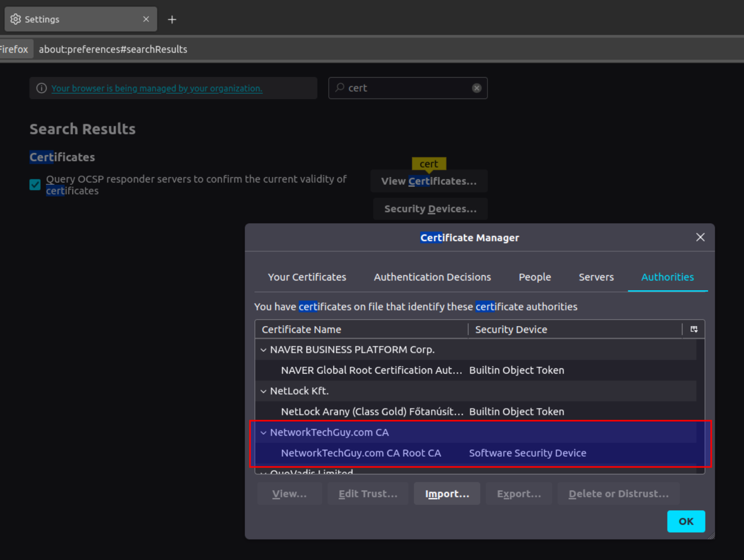The height and width of the screenshot is (560, 744).
Task: Click the View Certificates button
Action: click(x=429, y=181)
